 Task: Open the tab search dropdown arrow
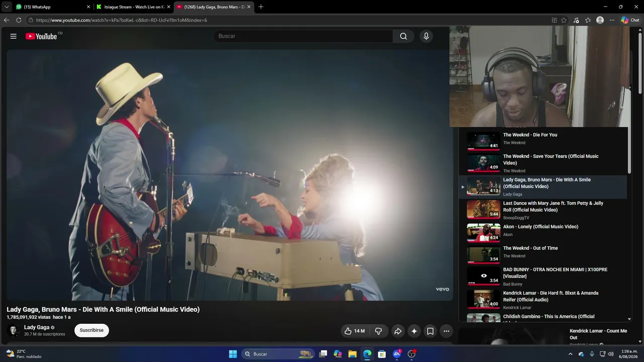7,7
